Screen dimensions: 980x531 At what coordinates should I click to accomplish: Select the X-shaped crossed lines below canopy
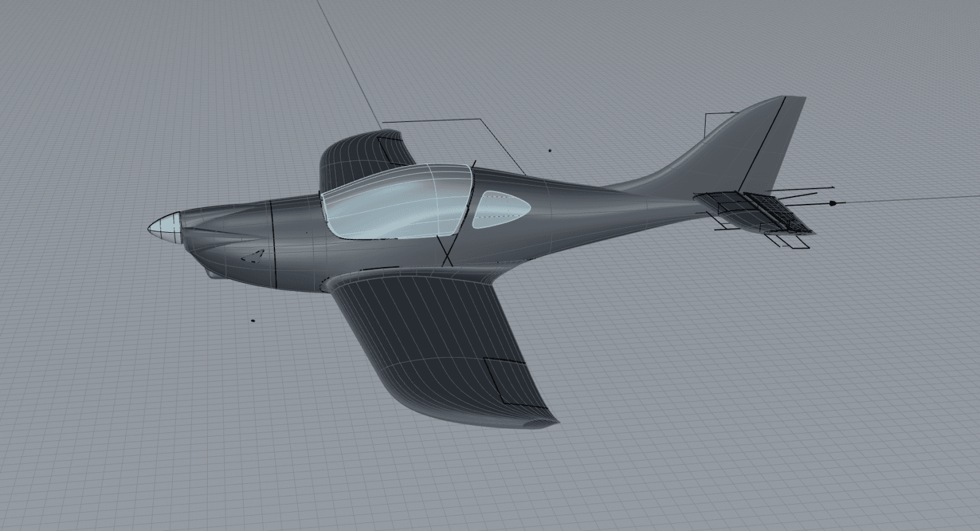click(x=446, y=252)
